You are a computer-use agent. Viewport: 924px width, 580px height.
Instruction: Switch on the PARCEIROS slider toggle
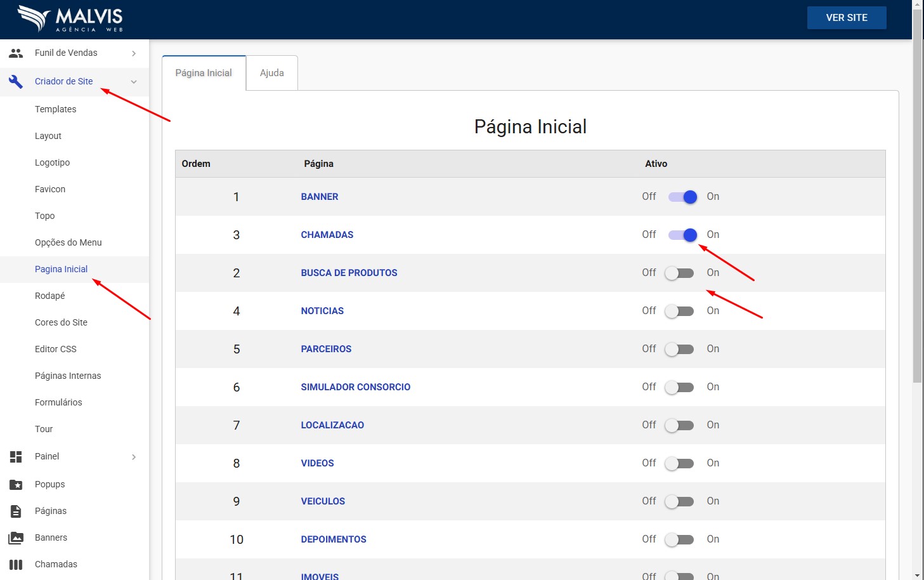(x=679, y=349)
